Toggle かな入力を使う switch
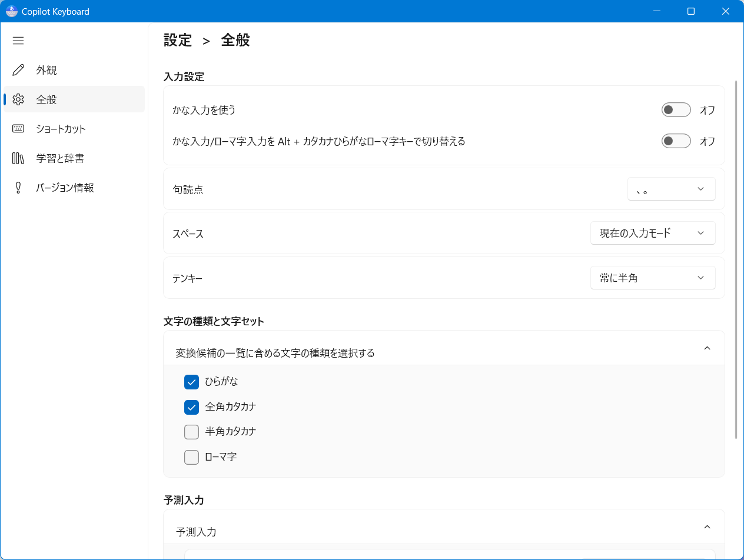 [x=676, y=109]
